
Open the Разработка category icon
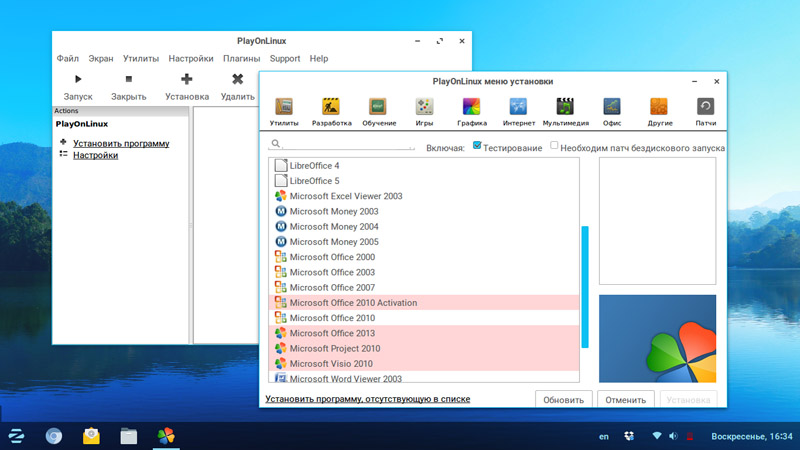click(331, 106)
